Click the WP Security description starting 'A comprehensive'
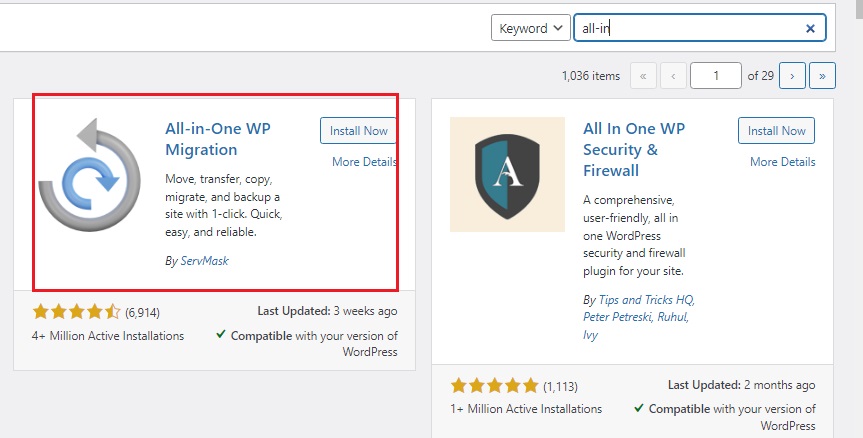The image size is (863, 438). (635, 236)
